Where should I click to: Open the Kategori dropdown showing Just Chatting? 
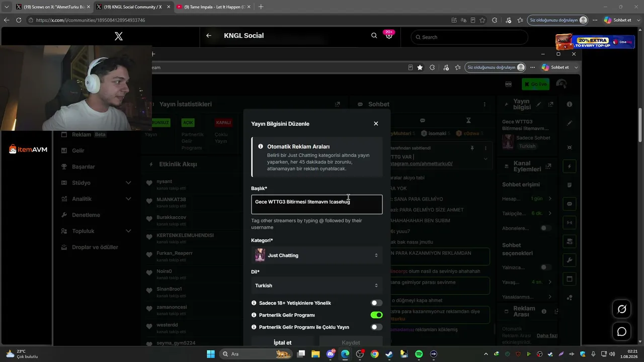click(x=316, y=255)
